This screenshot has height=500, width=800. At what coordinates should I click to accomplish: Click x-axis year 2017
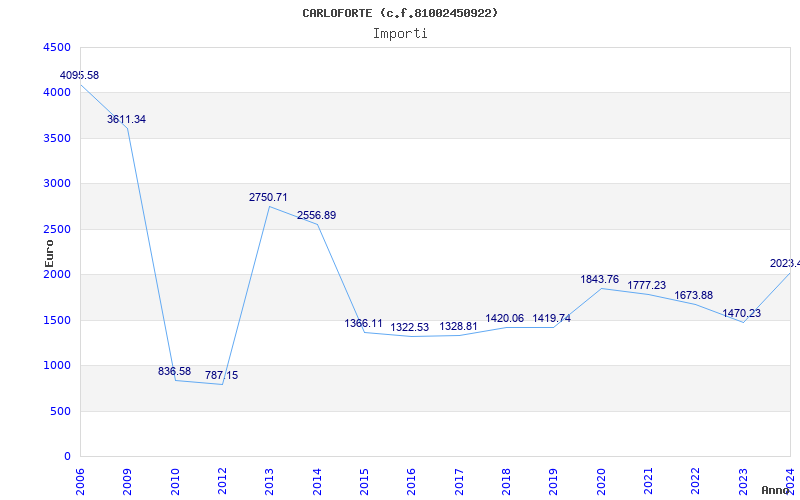[x=458, y=482]
